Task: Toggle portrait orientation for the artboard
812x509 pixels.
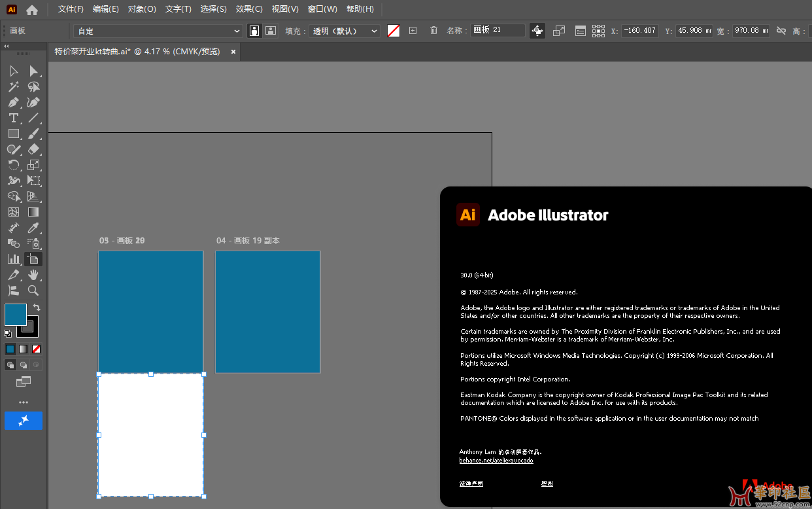Action: tap(254, 30)
